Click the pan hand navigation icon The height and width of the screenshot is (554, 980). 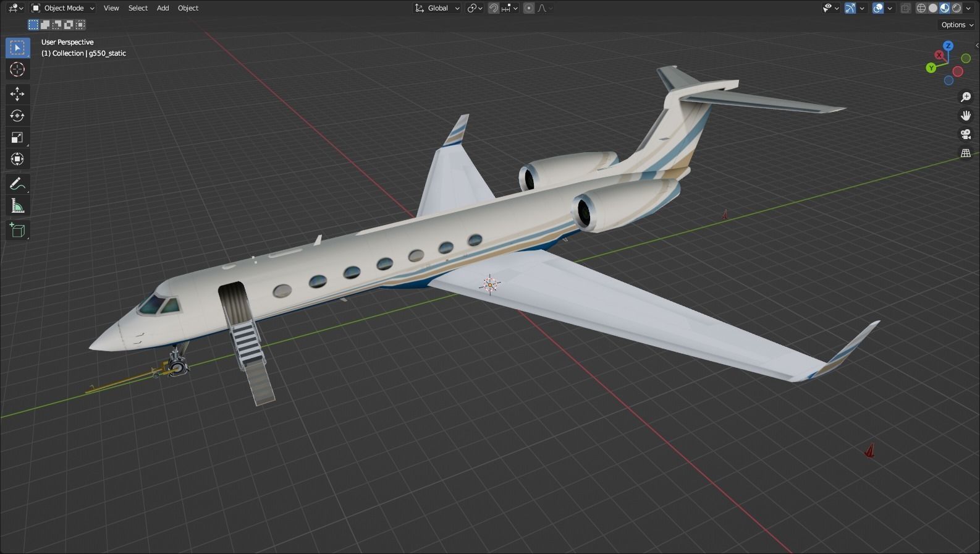tap(966, 116)
